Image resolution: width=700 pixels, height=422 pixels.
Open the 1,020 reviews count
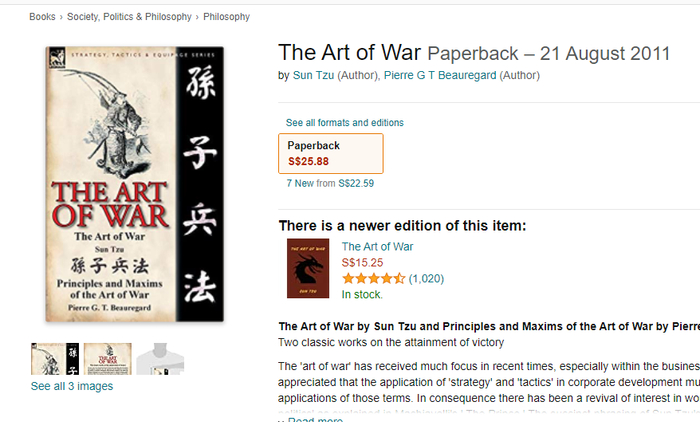point(426,279)
